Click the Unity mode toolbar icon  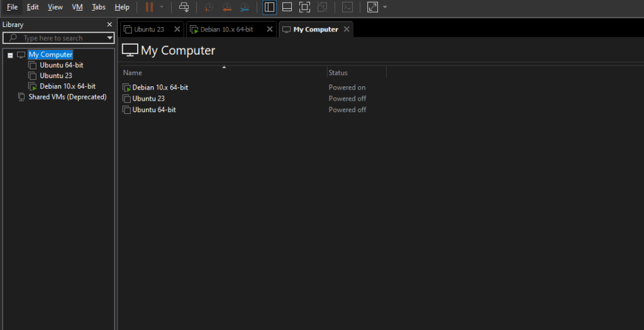(322, 7)
